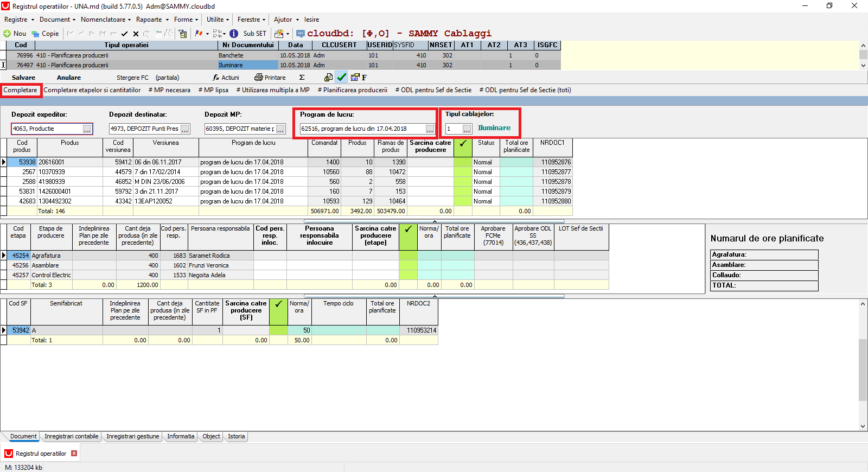Click the bold F icon

[x=365, y=78]
